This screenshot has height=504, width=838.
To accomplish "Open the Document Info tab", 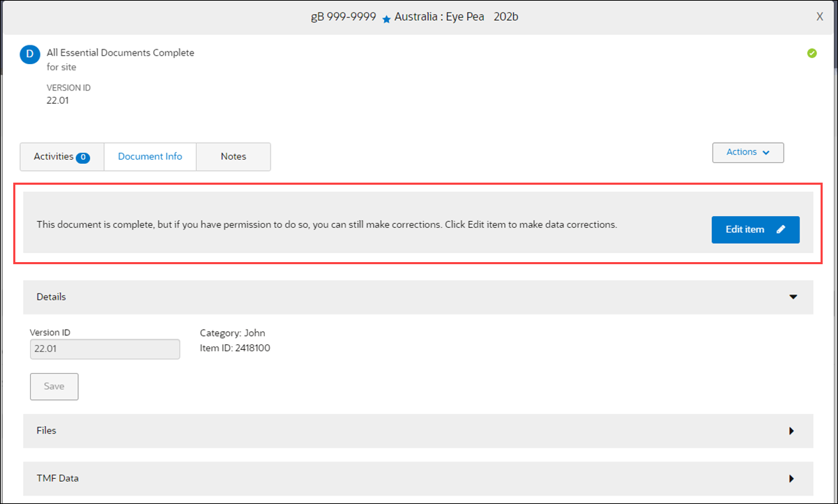I will tap(150, 157).
